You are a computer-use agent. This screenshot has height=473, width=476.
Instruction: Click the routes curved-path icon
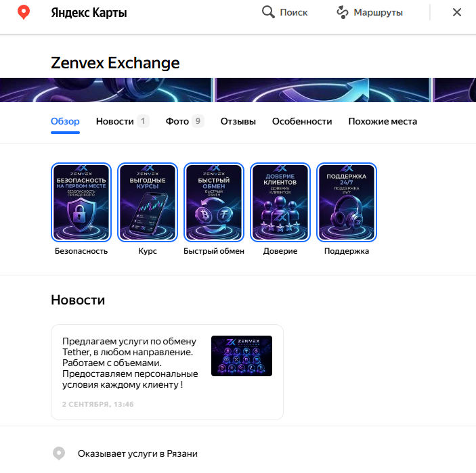coord(343,12)
